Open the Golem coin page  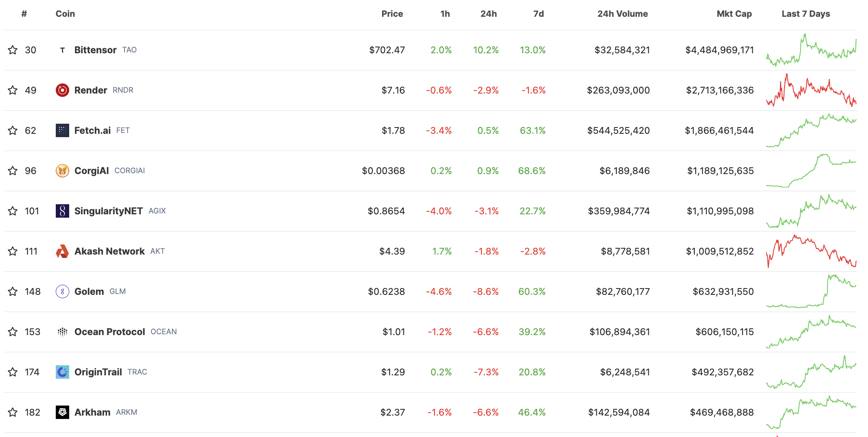pos(89,291)
